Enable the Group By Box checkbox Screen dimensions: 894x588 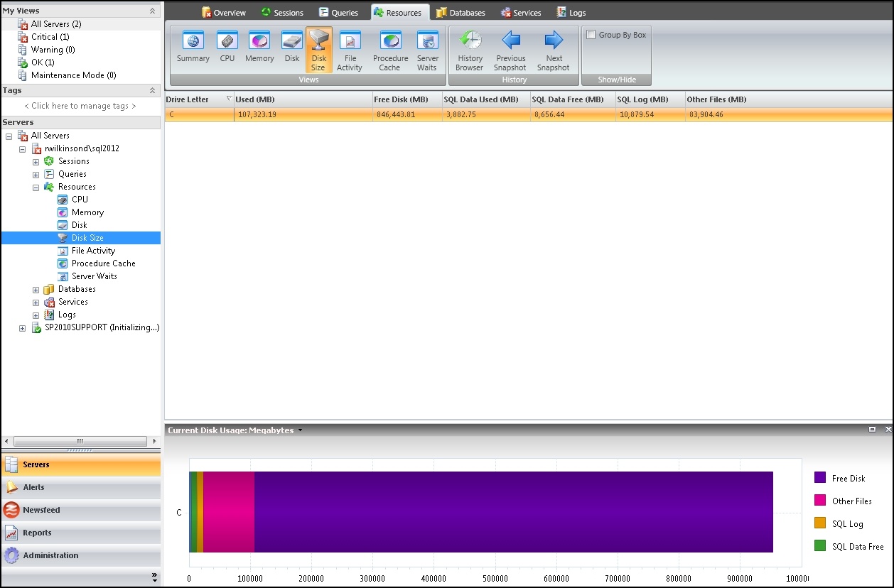point(591,35)
